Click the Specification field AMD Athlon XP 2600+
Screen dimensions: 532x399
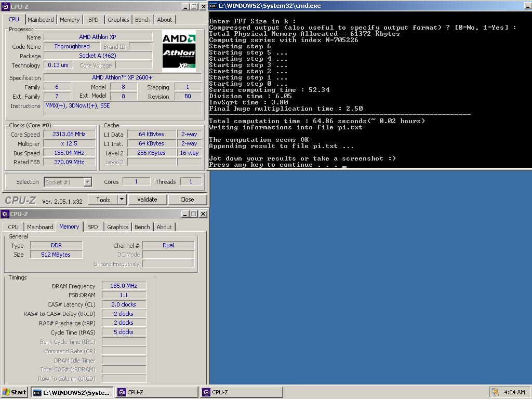click(x=123, y=77)
